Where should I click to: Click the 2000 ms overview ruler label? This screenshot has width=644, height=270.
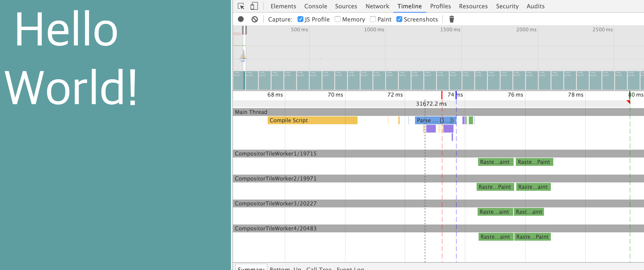click(526, 30)
